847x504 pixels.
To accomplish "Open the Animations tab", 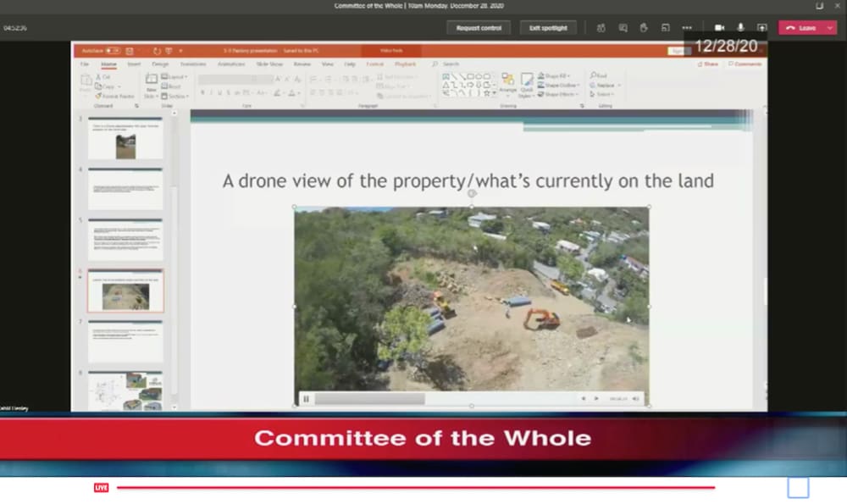I will 231,64.
